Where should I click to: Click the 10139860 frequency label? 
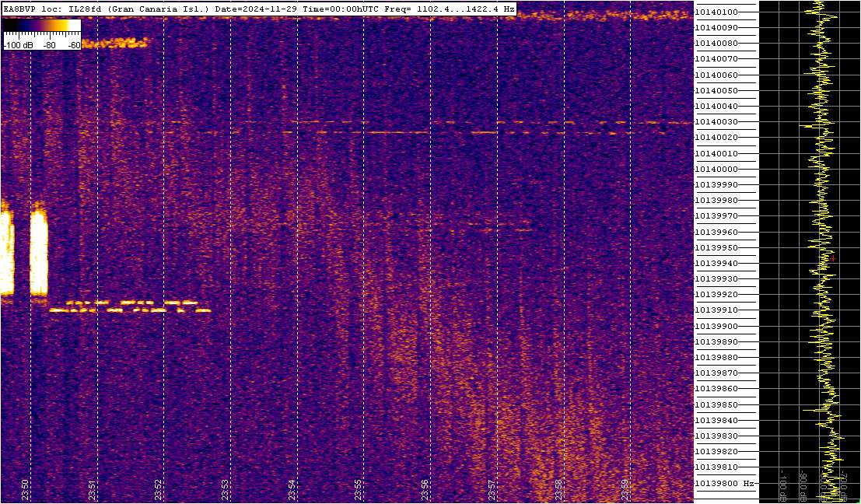716,389
